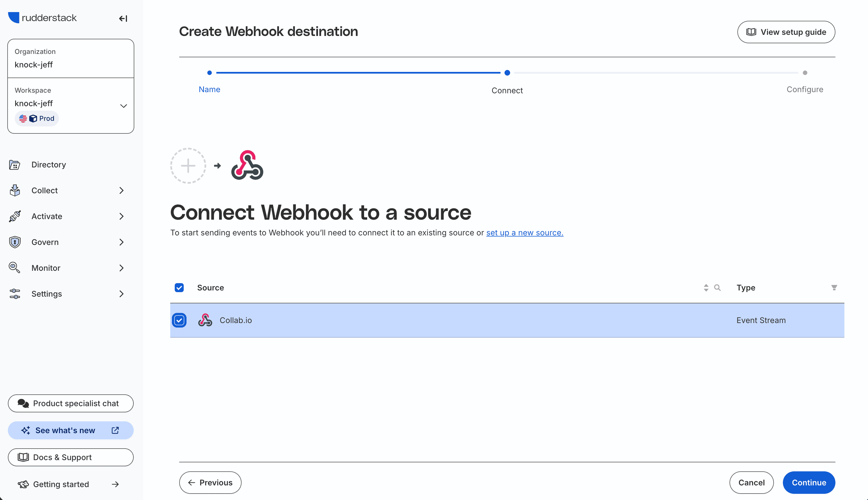Screen dimensions: 868x500
Task: Search sources with the magnifier icon
Action: (717, 287)
